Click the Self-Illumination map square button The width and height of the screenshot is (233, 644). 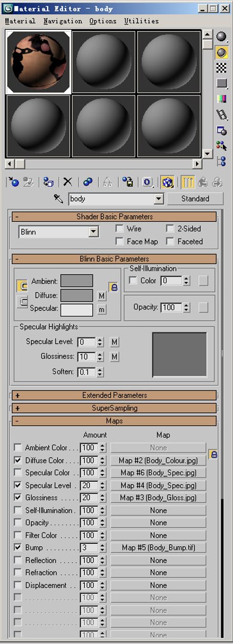(203, 280)
